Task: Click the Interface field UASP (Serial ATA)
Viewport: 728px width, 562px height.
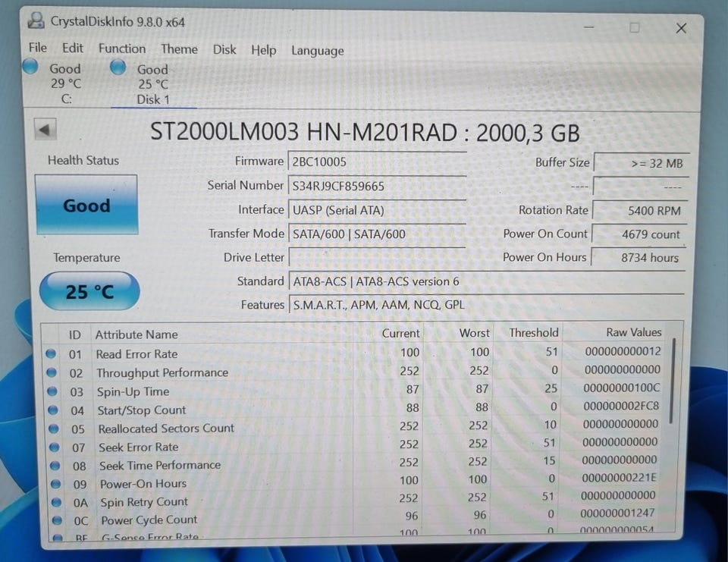Action: pyautogui.click(x=377, y=210)
